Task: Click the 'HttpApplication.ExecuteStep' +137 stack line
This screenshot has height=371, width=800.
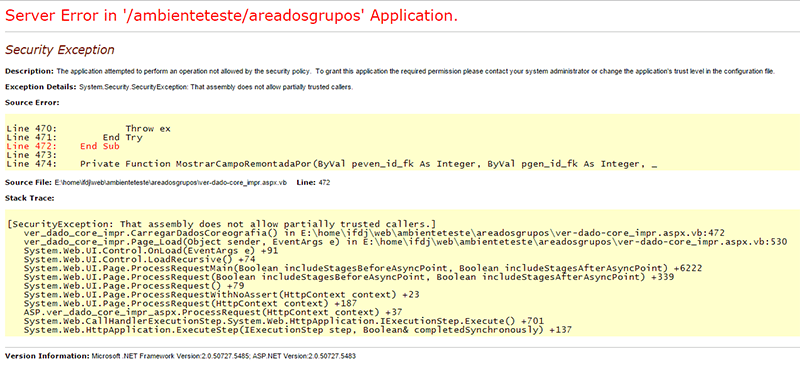Action: (298, 330)
